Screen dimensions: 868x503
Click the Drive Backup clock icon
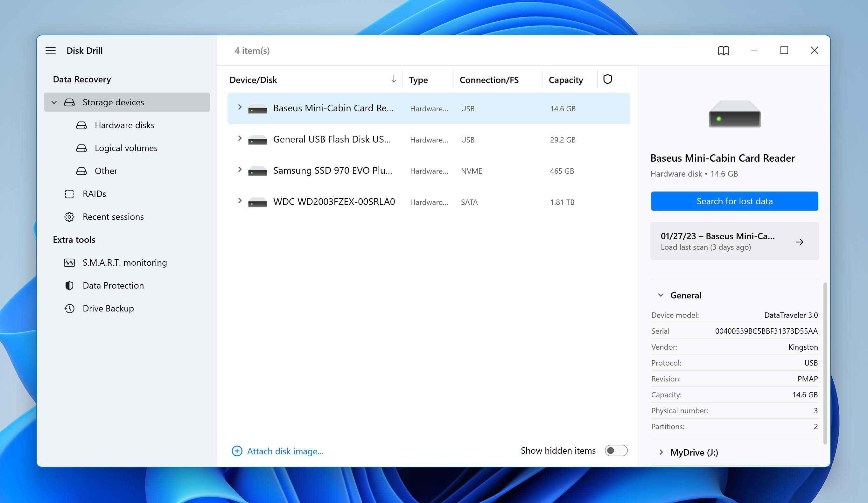70,308
